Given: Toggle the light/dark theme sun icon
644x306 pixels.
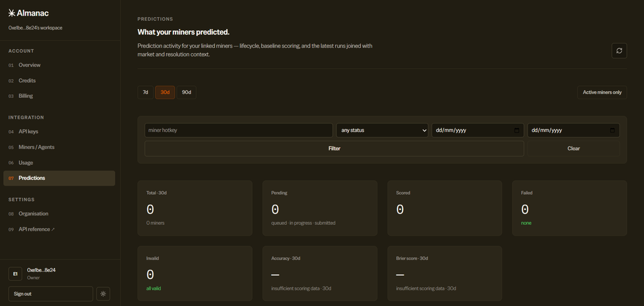Looking at the screenshot, I should click(103, 293).
